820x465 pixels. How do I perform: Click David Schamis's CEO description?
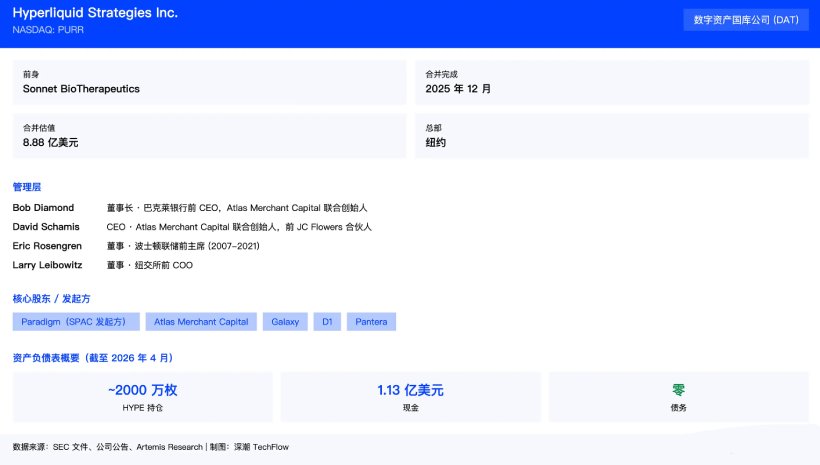pyautogui.click(x=238, y=226)
